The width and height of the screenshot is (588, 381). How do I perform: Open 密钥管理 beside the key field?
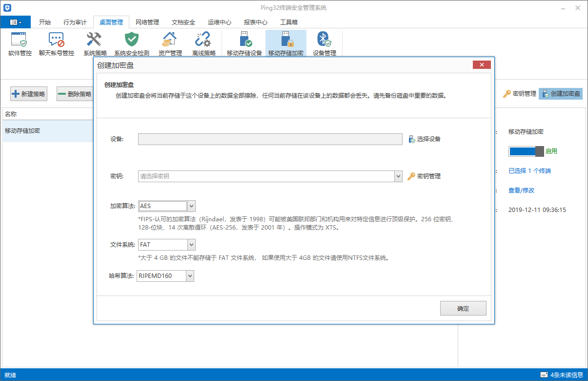pyautogui.click(x=424, y=176)
